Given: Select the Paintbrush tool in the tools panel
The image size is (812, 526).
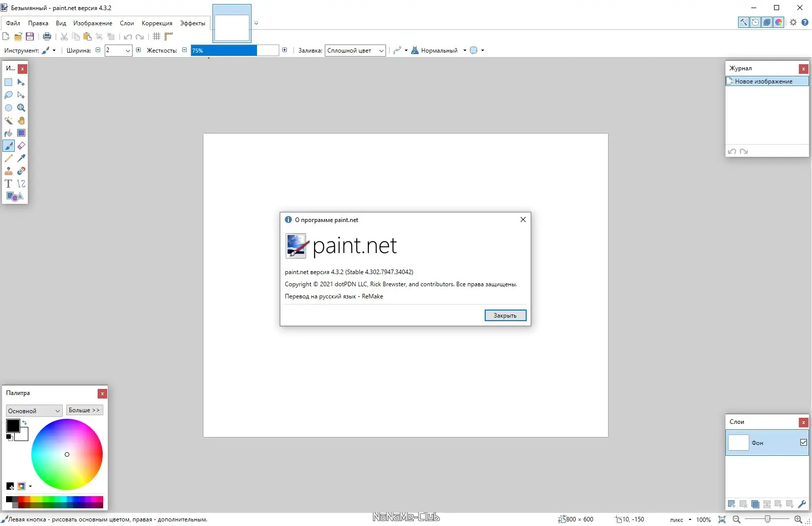Looking at the screenshot, I should tap(9, 146).
